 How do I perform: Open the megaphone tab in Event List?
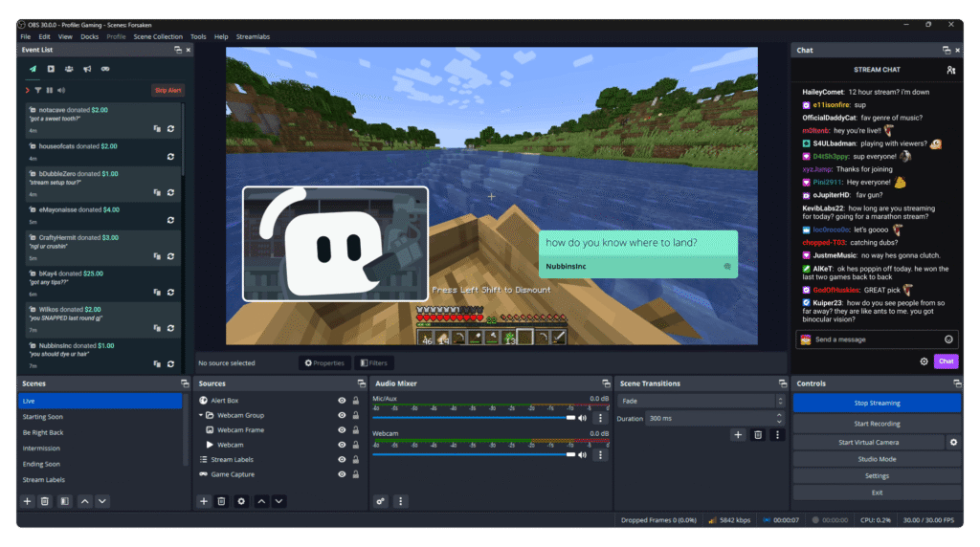[87, 69]
